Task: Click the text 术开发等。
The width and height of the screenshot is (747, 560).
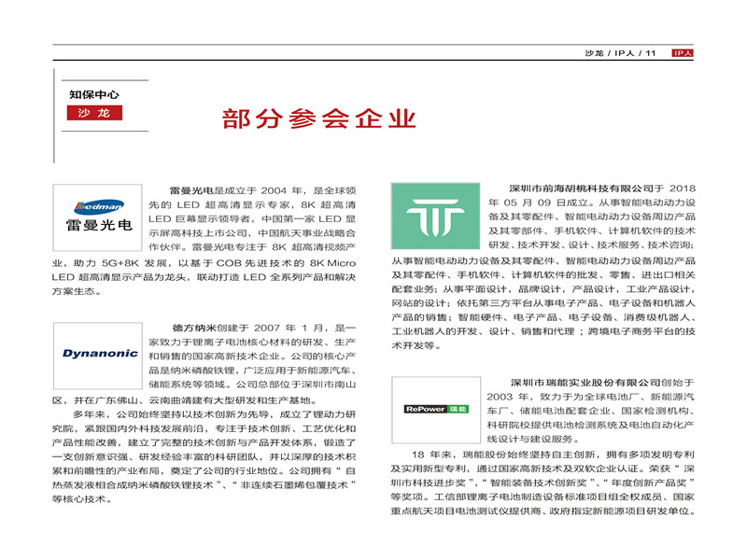Action: click(x=416, y=345)
